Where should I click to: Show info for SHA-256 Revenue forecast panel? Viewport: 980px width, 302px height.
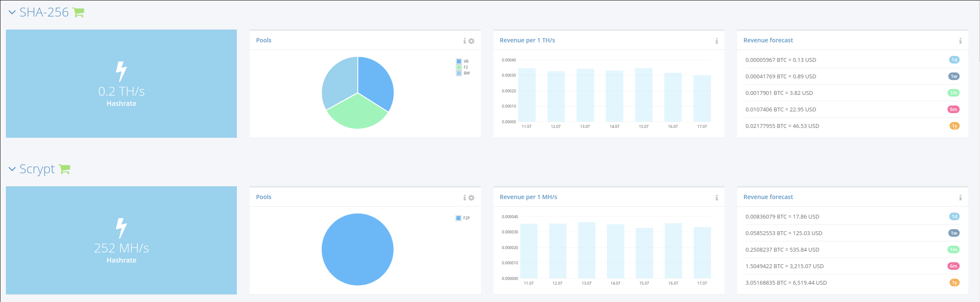tap(961, 41)
